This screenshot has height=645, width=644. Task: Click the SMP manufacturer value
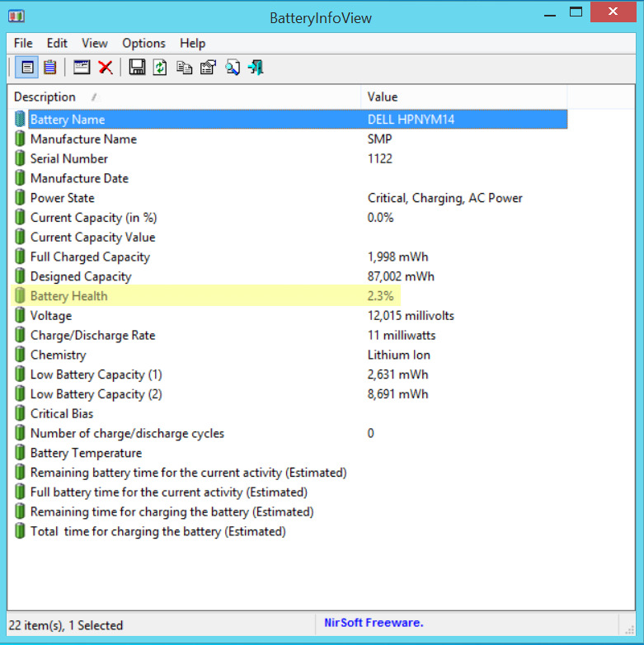pos(379,139)
